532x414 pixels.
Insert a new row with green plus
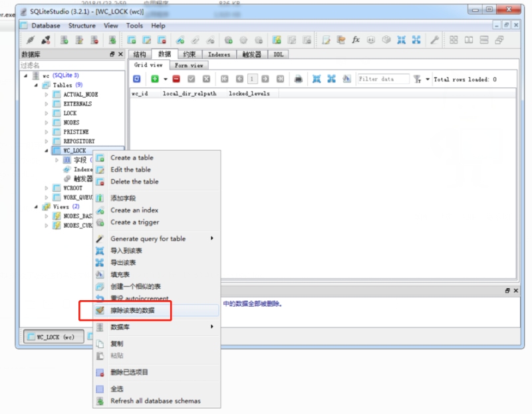[x=155, y=79]
